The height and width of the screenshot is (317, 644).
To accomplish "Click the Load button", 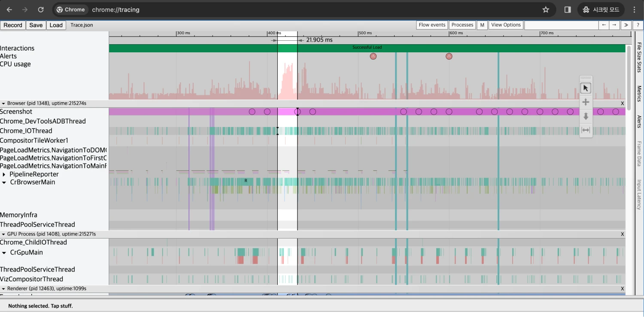I will pyautogui.click(x=56, y=25).
